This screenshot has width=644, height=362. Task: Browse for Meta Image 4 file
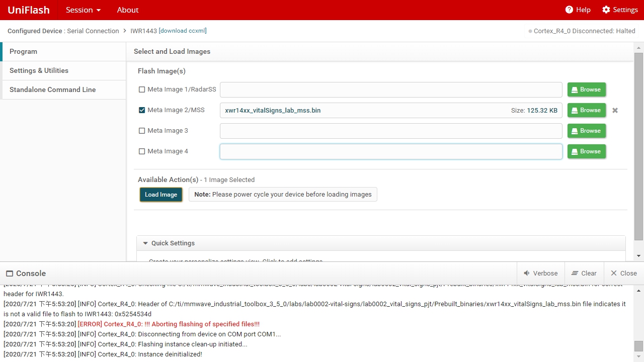click(587, 151)
